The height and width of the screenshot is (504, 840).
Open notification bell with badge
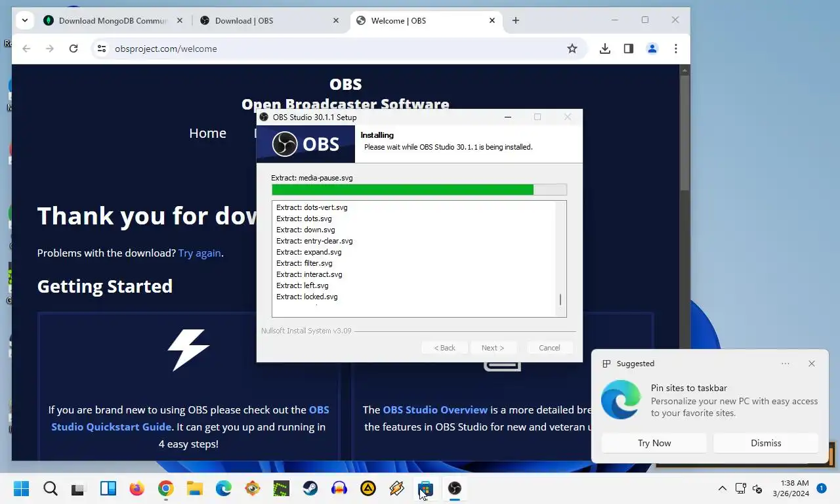click(x=822, y=488)
